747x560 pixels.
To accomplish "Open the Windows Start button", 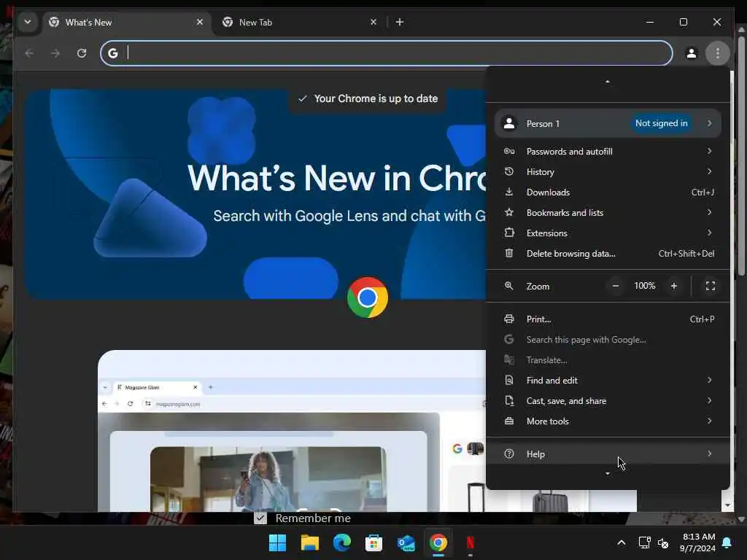I will click(277, 542).
